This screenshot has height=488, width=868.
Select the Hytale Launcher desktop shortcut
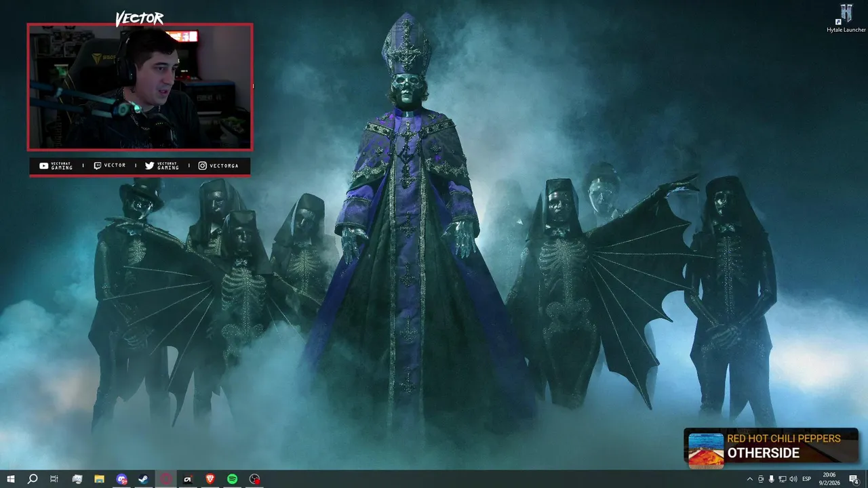pyautogui.click(x=846, y=18)
